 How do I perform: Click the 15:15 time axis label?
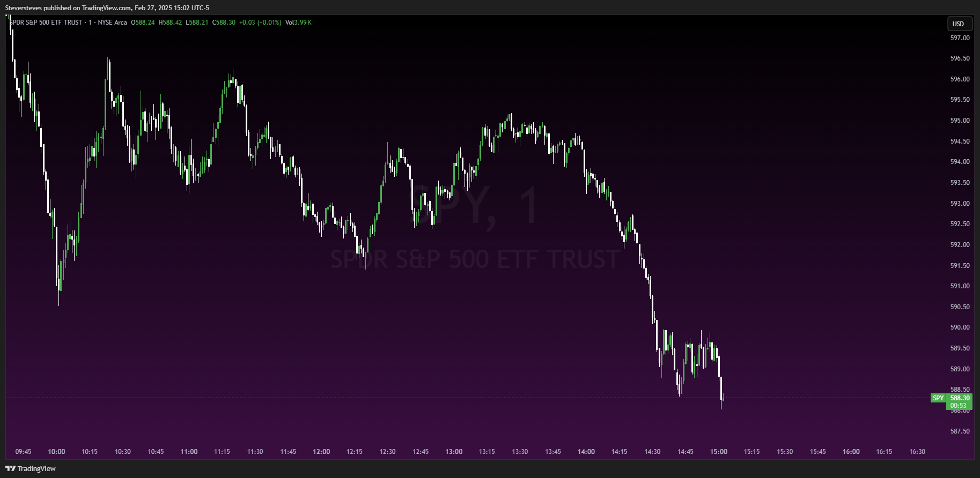[752, 452]
